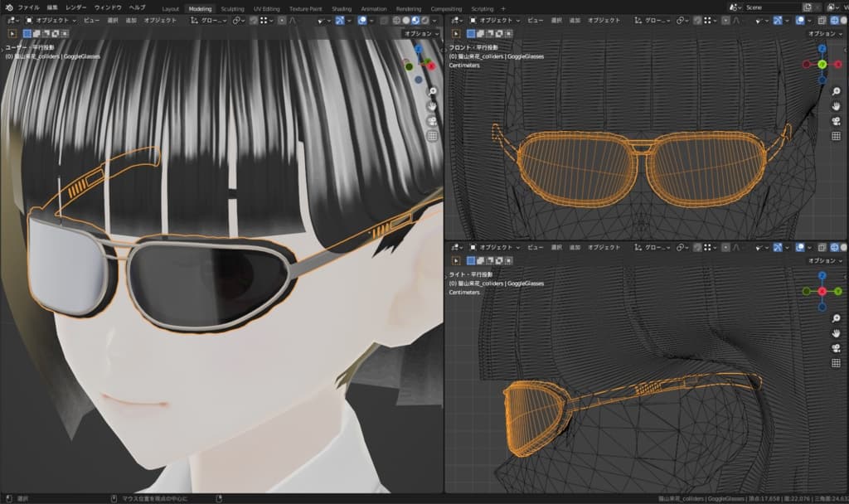
Task: Select the tweak tool icon in left viewport
Action: 12,33
